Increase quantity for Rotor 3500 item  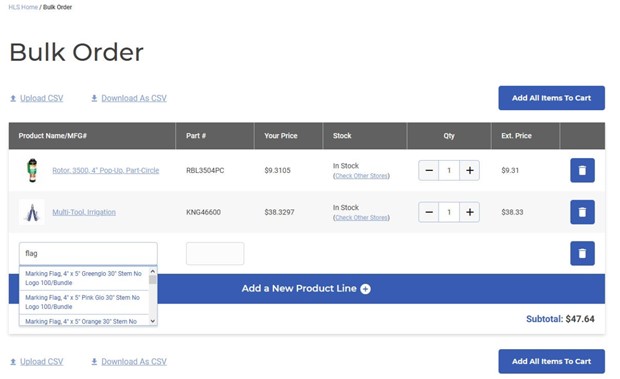click(469, 170)
